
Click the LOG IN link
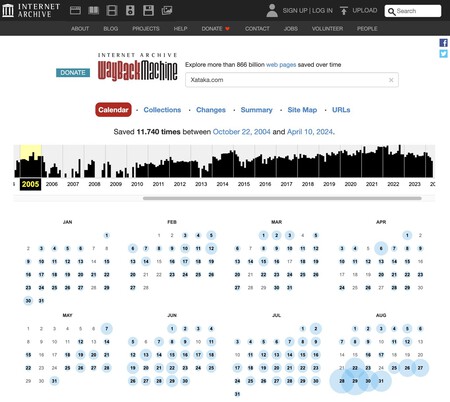point(322,11)
